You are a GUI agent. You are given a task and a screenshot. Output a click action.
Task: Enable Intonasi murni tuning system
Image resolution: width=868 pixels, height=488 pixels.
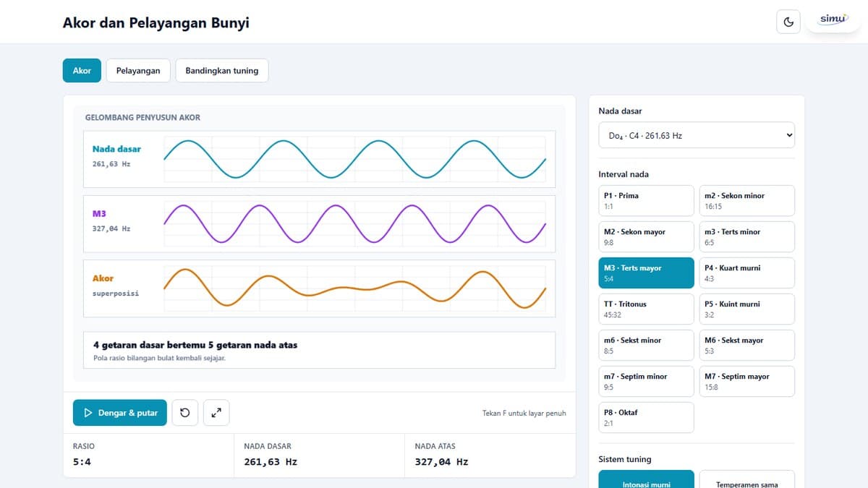tap(646, 479)
